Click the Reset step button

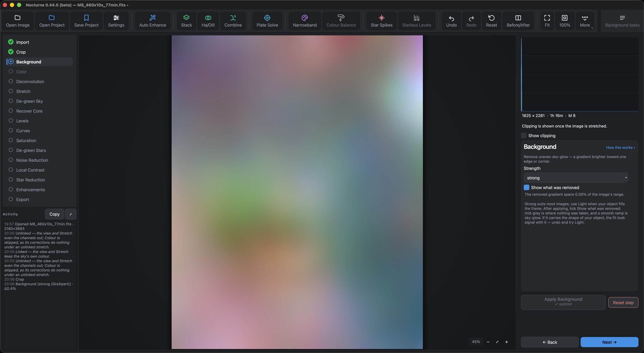[623, 302]
